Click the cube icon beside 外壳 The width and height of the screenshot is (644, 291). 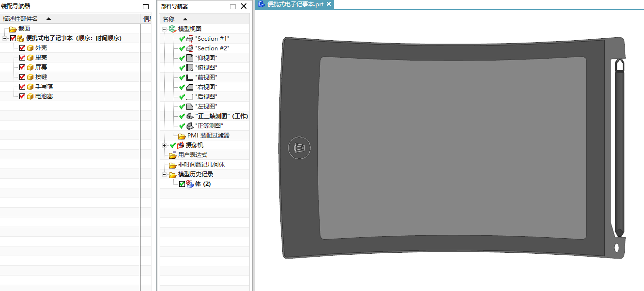[x=30, y=48]
